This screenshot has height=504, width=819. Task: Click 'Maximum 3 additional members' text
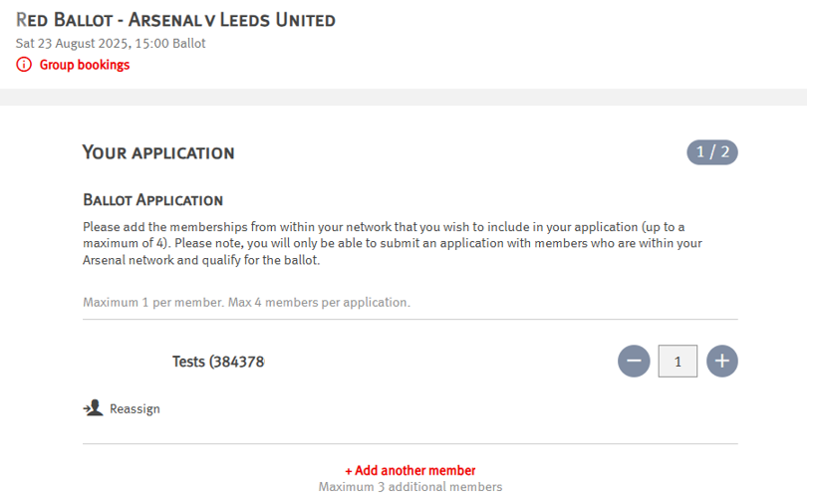click(410, 487)
